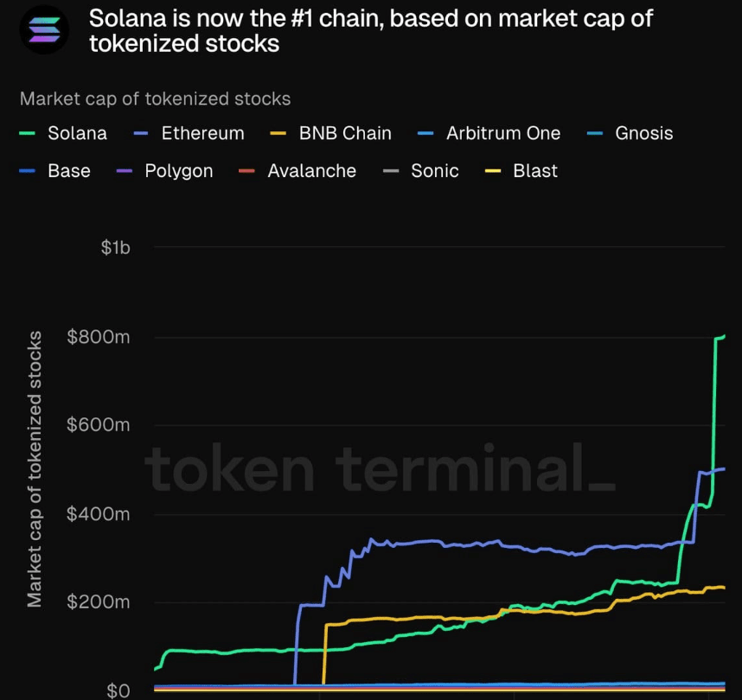Toggle the Ethereum legend series

click(x=202, y=133)
